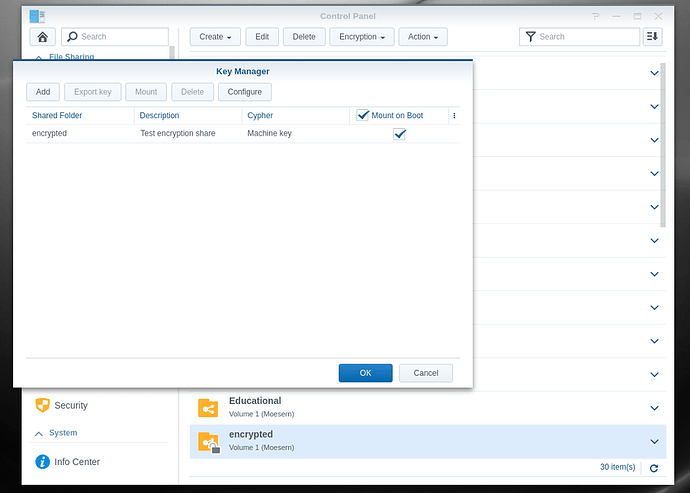
Task: Click magnifier icon in left search box
Action: (x=72, y=37)
